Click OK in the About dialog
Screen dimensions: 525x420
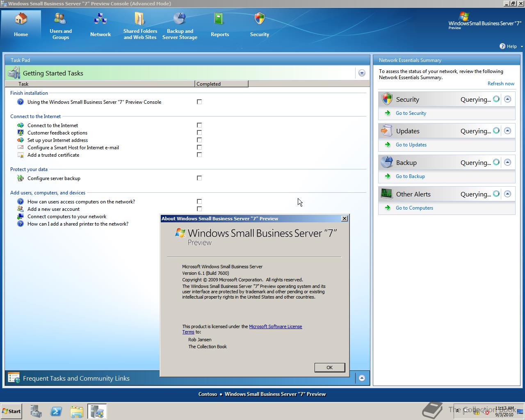[329, 367]
